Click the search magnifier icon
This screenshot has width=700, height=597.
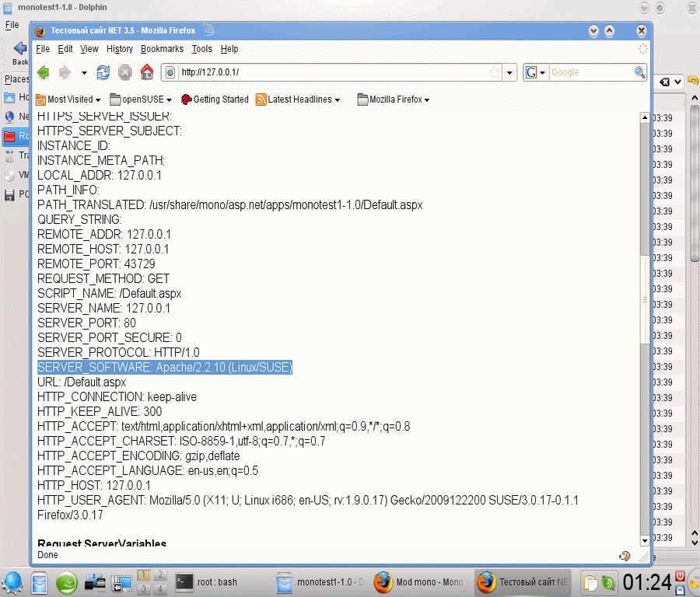click(x=639, y=72)
